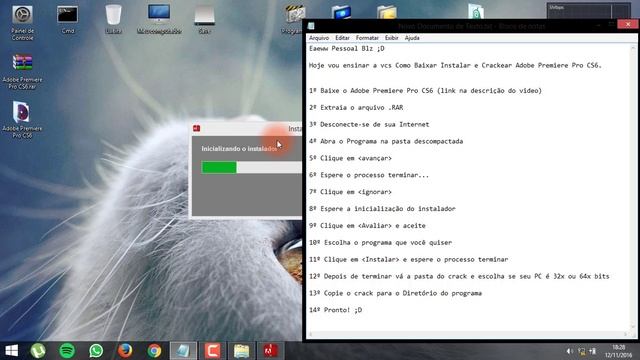The width and height of the screenshot is (640, 360).
Task: Select the Adobe Premiere Pro CS6 folder icon
Action: [22, 120]
